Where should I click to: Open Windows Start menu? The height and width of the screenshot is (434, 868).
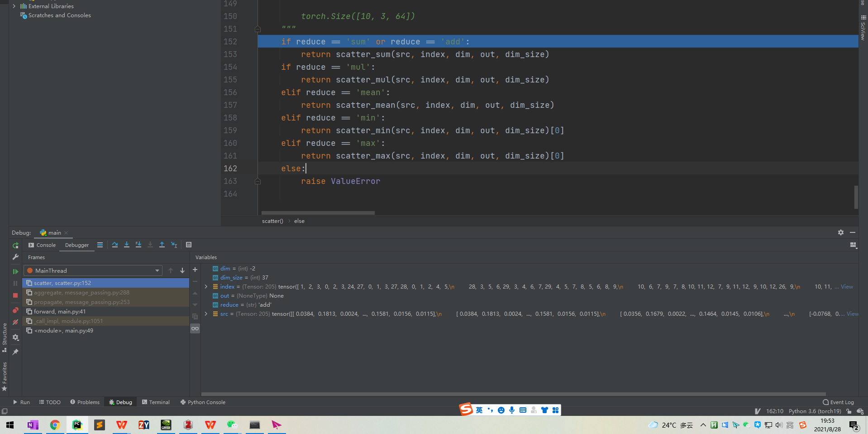(10, 425)
